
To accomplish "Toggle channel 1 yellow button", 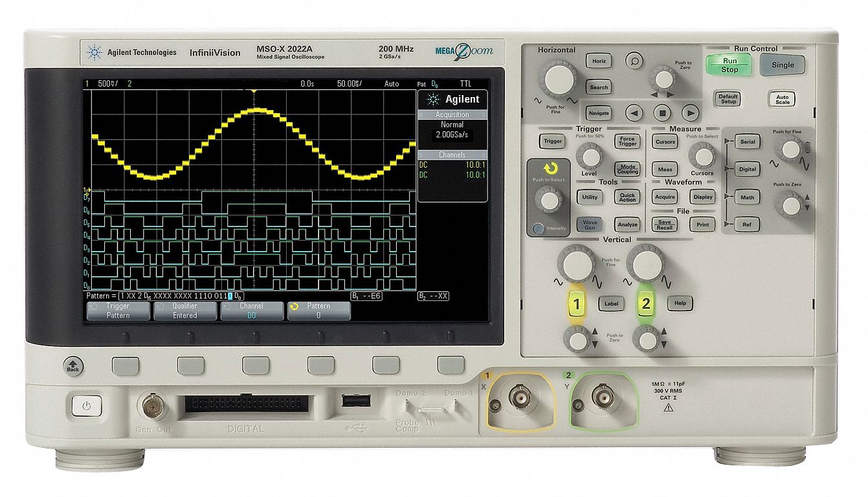I will (x=577, y=303).
